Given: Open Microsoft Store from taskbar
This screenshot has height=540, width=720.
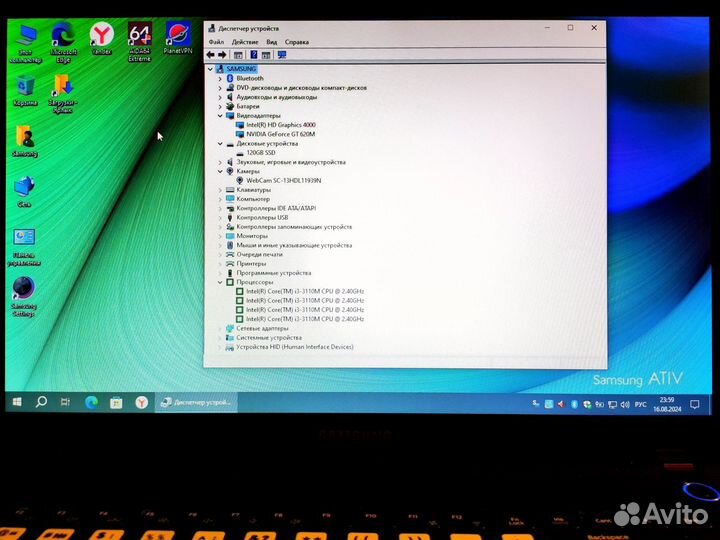Looking at the screenshot, I should point(116,403).
